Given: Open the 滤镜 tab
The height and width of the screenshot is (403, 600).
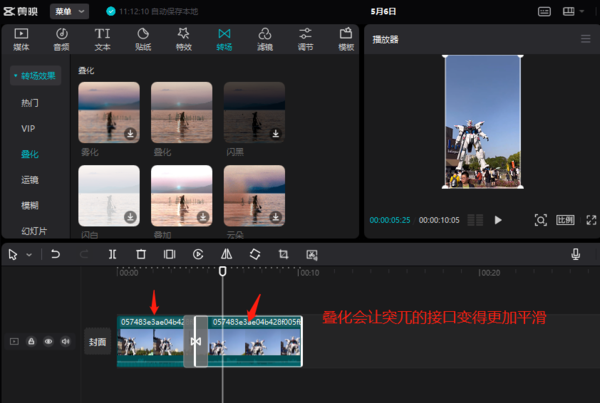Looking at the screenshot, I should click(265, 39).
